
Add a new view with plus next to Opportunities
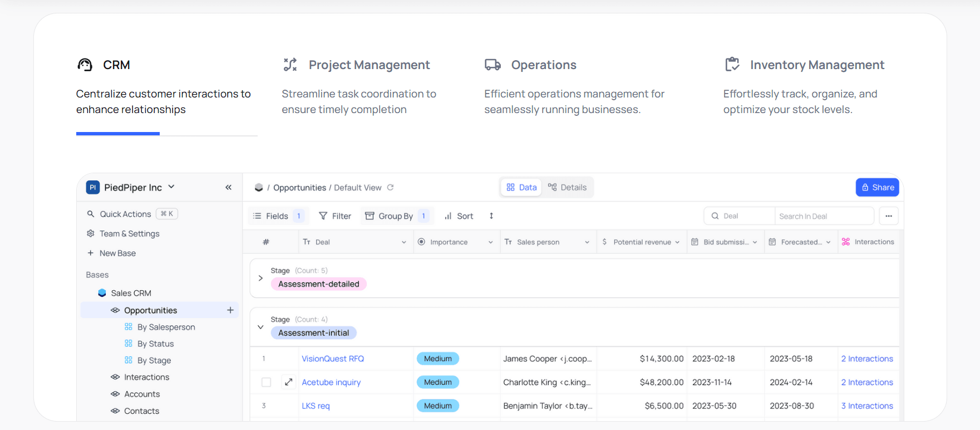click(230, 310)
